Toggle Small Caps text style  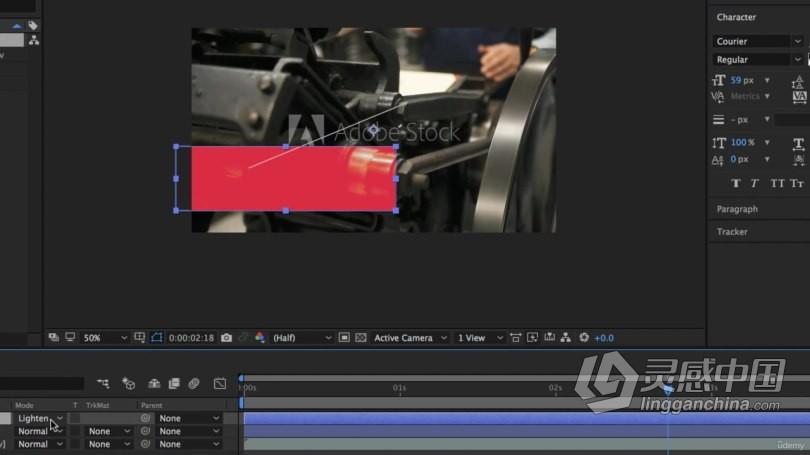tap(797, 183)
